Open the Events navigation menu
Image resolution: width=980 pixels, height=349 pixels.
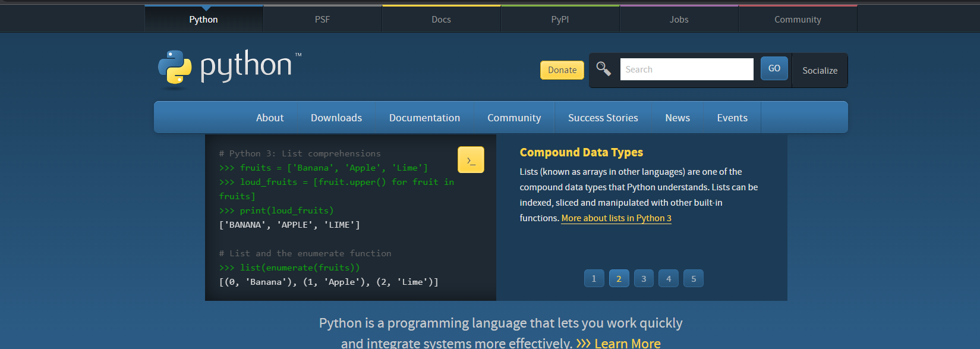point(732,118)
